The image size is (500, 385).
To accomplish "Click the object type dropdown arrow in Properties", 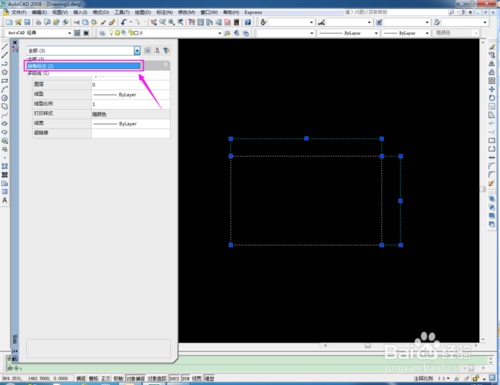I will click(x=137, y=50).
